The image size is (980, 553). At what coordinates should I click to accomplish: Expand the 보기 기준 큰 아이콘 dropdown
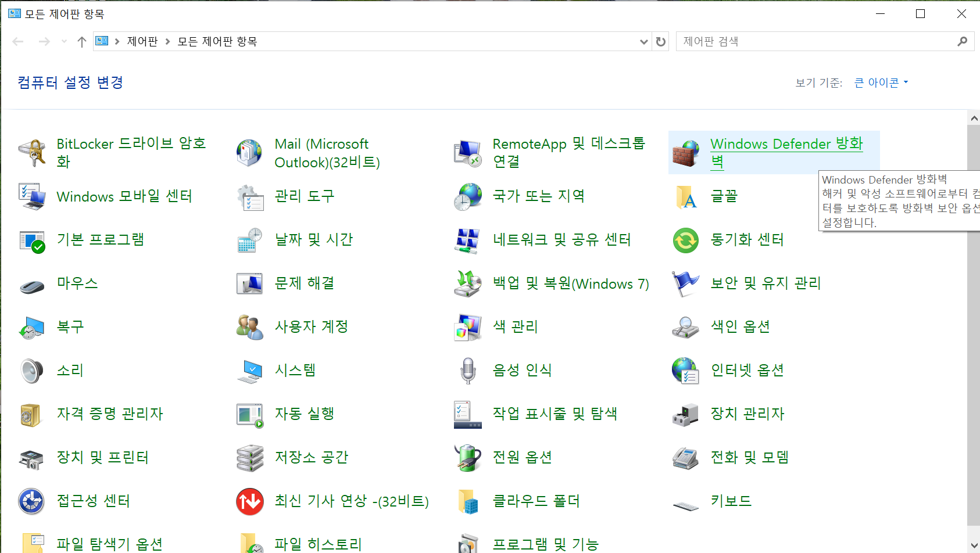[881, 82]
